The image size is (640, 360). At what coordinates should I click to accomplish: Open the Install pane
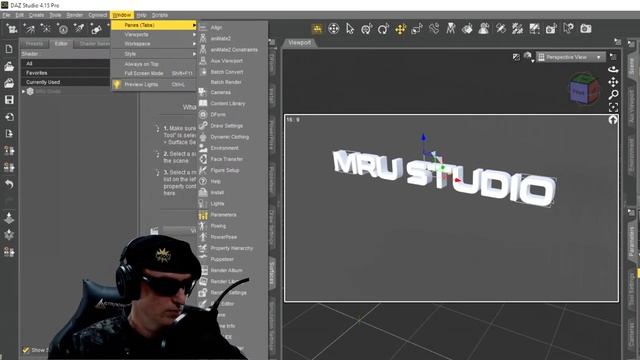(232, 192)
